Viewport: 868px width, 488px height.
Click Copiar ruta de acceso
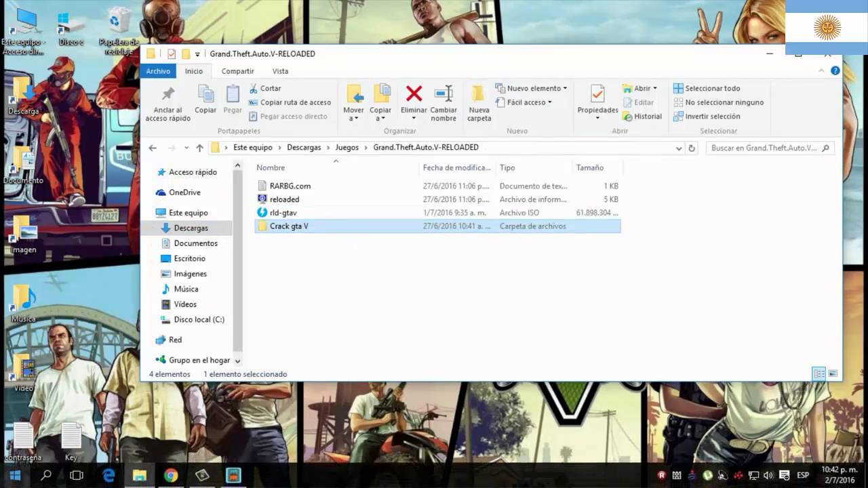click(x=290, y=102)
